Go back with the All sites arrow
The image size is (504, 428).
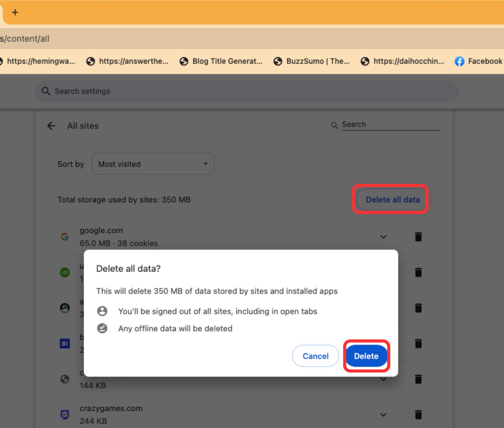[x=51, y=126]
